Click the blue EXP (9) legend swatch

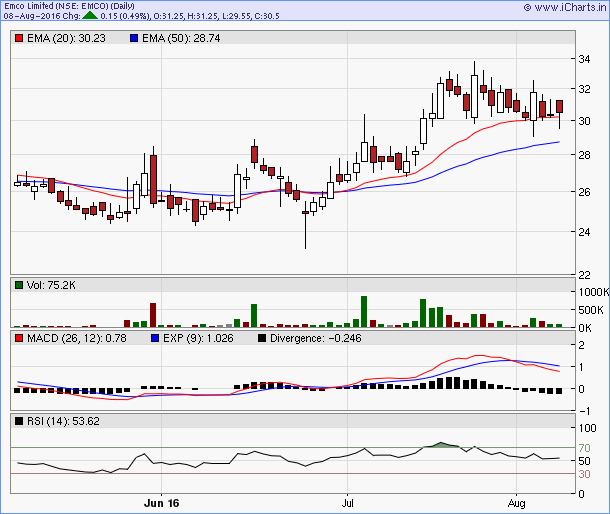(x=155, y=339)
